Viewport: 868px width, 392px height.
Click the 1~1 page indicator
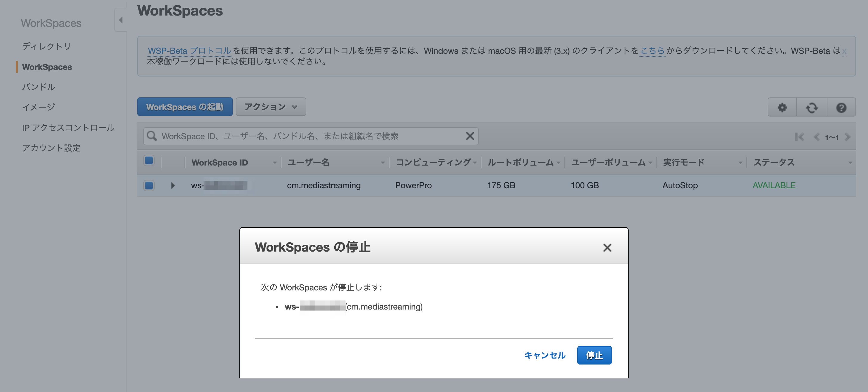click(x=832, y=137)
